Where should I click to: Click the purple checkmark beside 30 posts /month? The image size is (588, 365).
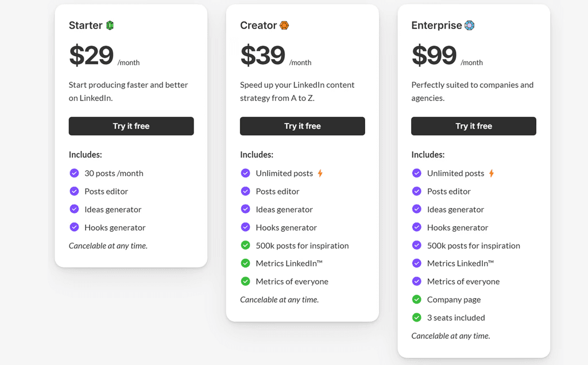point(74,173)
